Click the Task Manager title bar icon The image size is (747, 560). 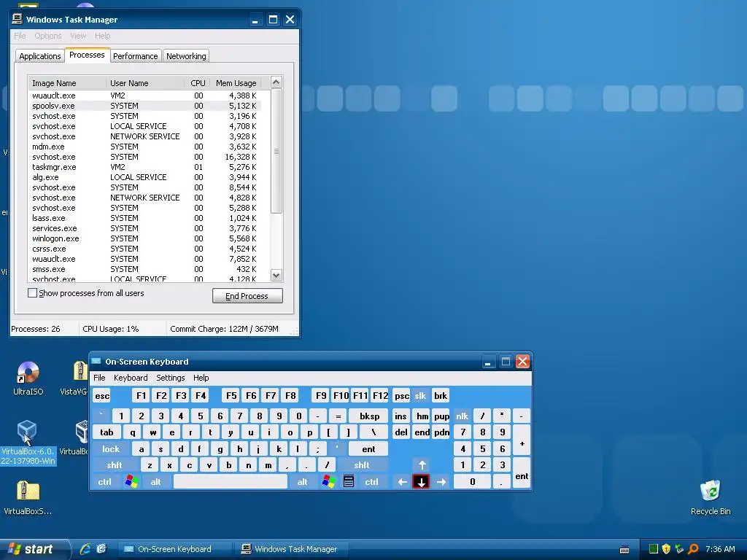pos(18,19)
